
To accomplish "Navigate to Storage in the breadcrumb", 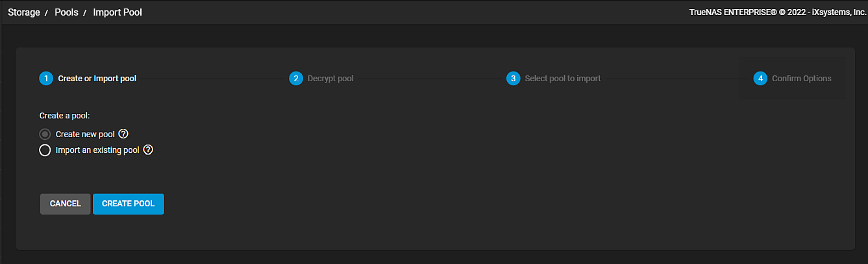I will click(24, 12).
